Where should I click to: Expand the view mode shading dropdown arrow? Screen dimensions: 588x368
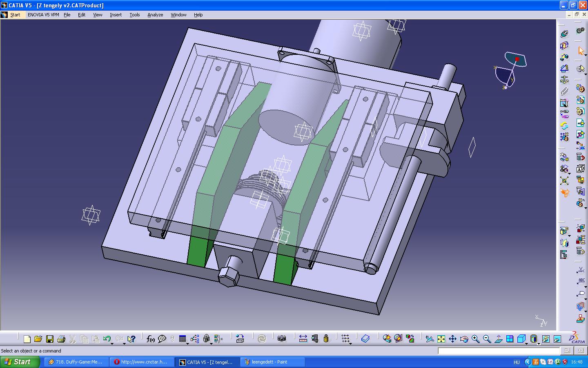[539, 343]
